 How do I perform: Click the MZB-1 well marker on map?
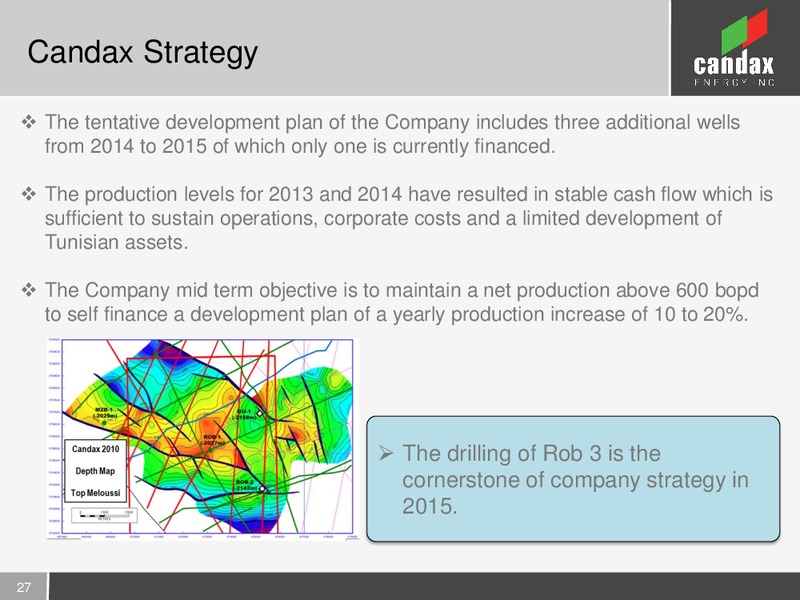point(104,423)
